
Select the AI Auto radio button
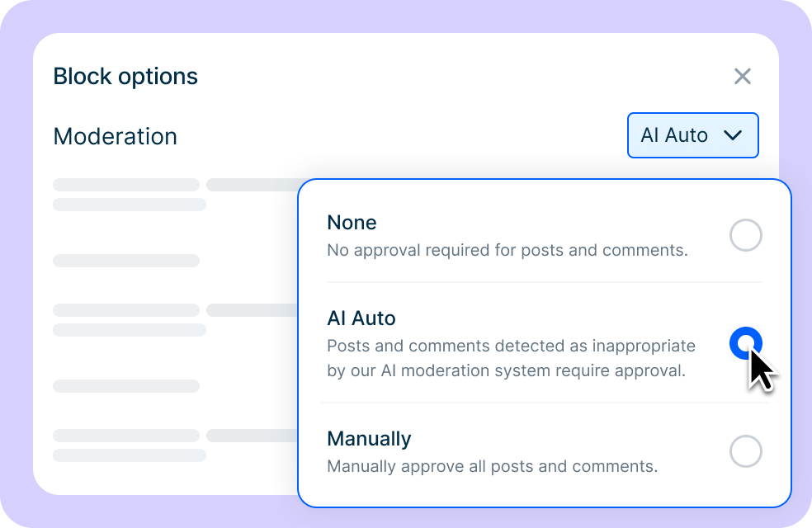[745, 341]
